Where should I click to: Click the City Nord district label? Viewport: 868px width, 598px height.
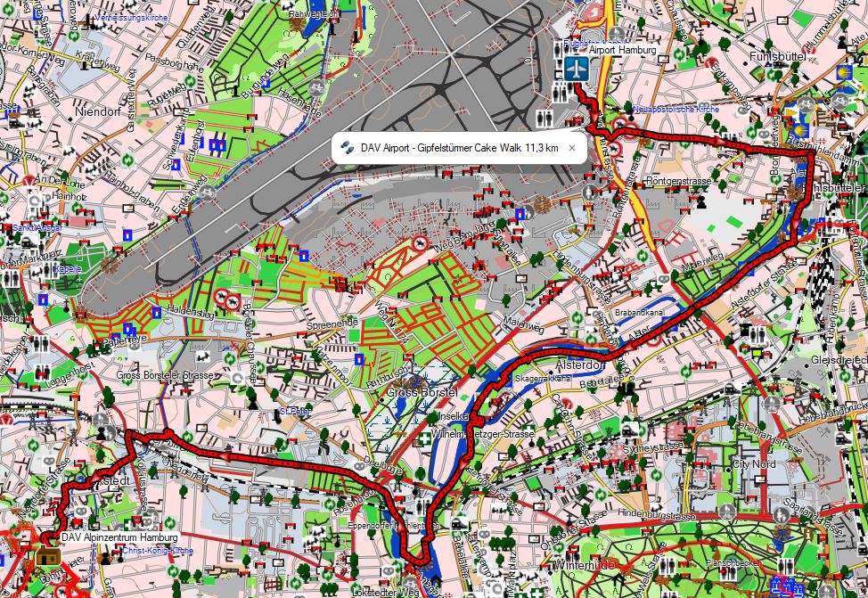coord(753,464)
